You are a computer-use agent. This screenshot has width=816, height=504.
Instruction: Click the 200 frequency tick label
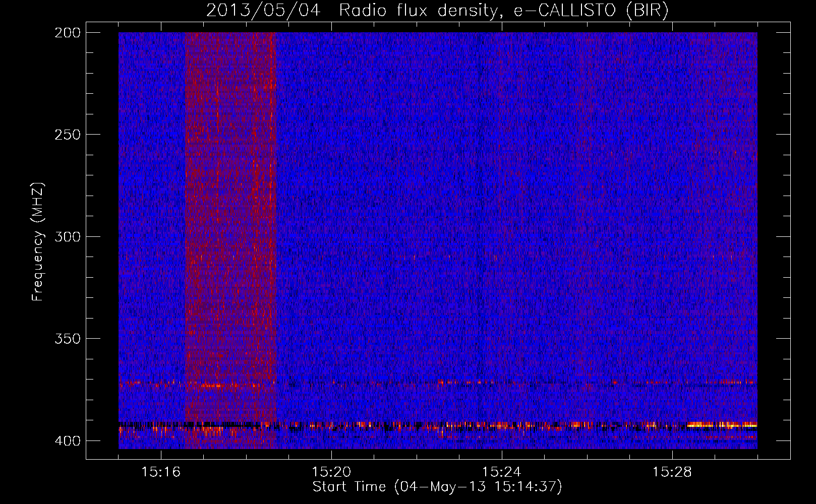(x=67, y=33)
